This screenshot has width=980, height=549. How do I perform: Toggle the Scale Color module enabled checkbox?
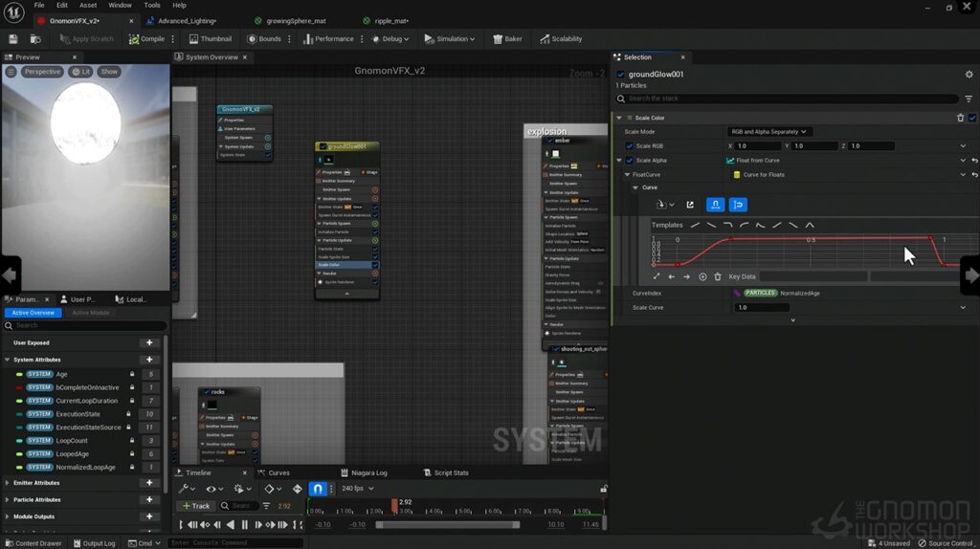pos(972,118)
